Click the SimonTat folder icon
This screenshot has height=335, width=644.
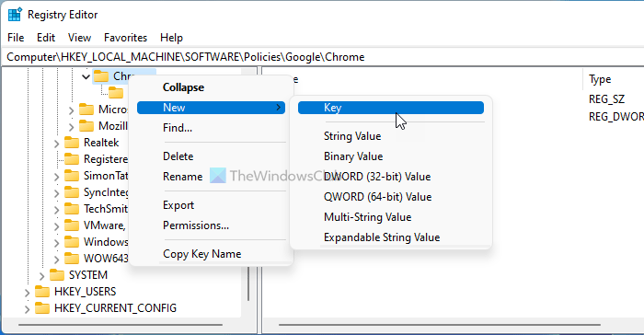coord(72,176)
